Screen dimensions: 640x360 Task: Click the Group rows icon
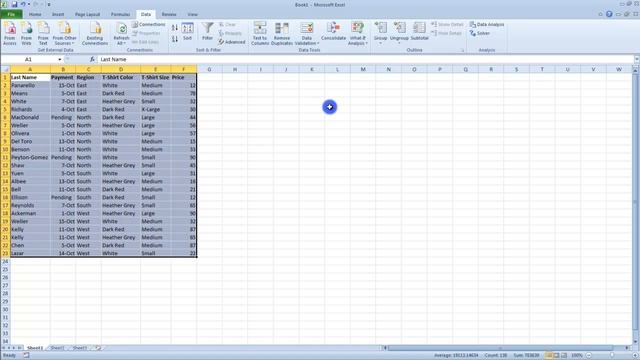coord(380,28)
